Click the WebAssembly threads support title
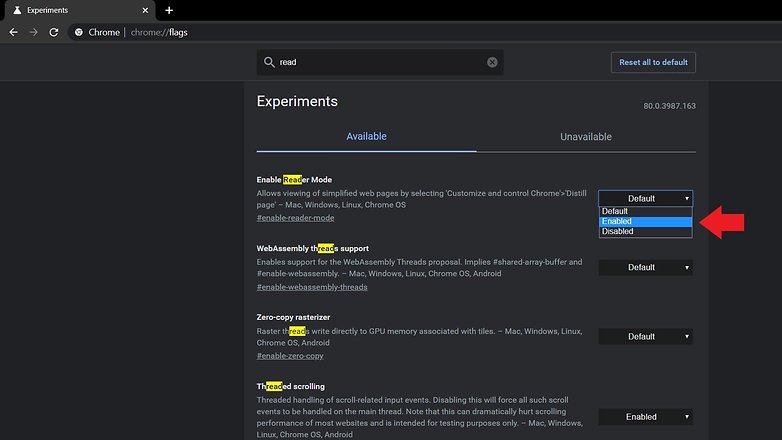Viewport: 782px width, 440px height. 313,248
